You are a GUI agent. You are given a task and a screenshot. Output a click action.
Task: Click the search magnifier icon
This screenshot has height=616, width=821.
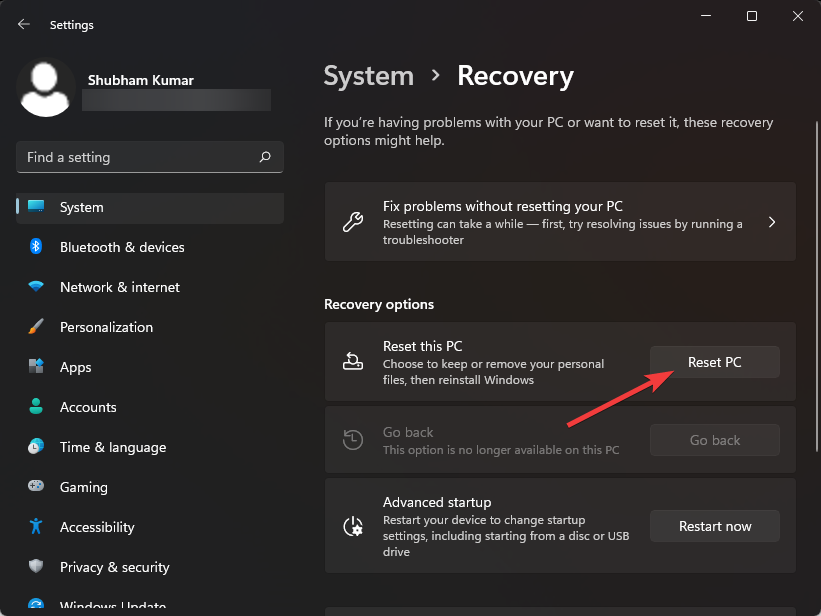[x=265, y=157]
